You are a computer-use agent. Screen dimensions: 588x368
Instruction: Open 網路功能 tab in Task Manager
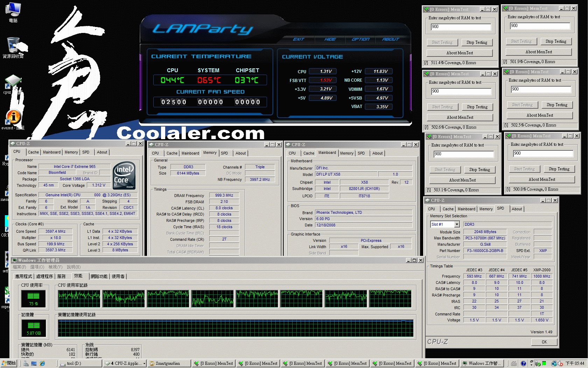tap(99, 277)
